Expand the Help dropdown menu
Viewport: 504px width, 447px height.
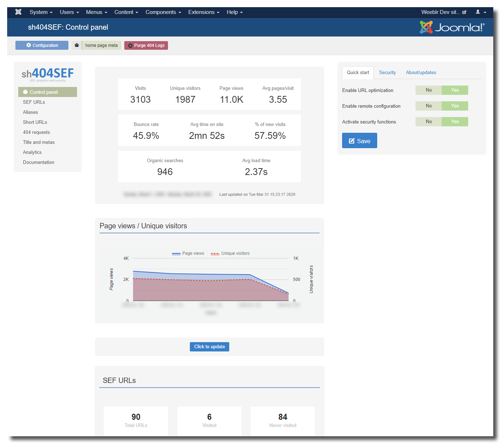235,12
